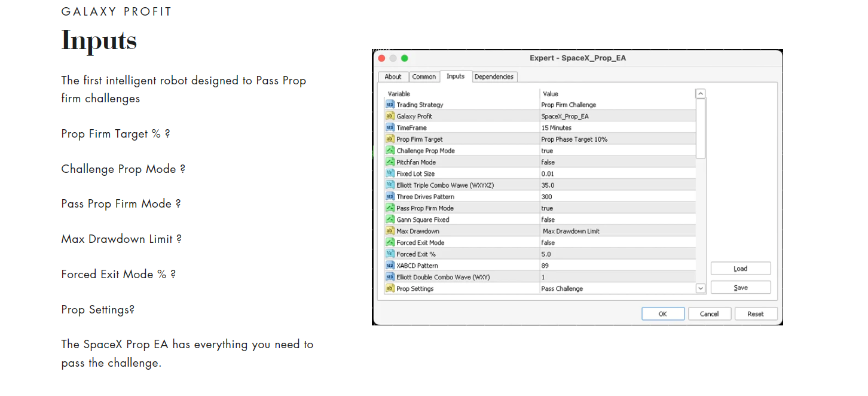Viewport: 868px width, 396px height.
Task: Click the 'Prop Settings?' text on page
Action: [x=98, y=310]
